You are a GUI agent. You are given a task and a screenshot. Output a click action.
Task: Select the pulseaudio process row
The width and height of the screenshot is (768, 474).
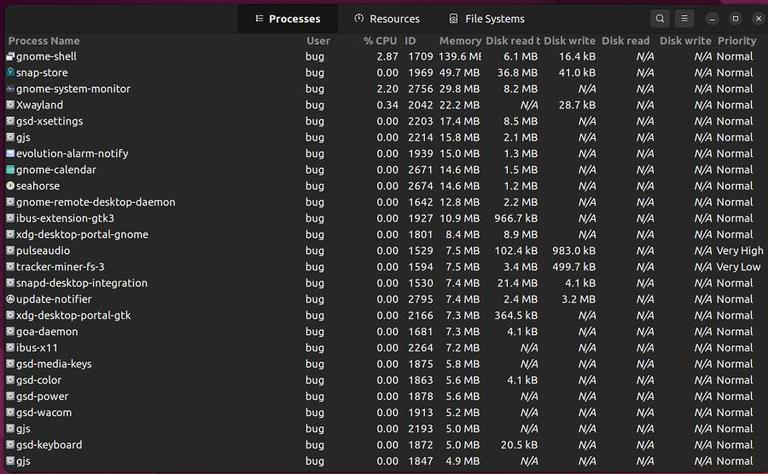pyautogui.click(x=384, y=250)
